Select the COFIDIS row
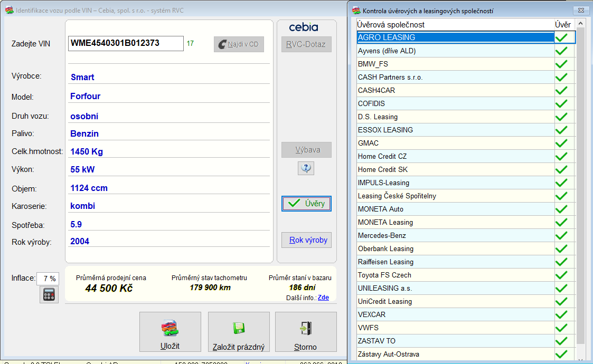This screenshot has width=593, height=364. pyautogui.click(x=466, y=103)
